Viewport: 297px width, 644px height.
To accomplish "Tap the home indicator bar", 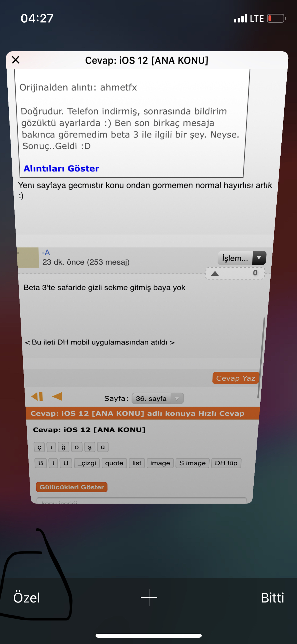I will pos(149,636).
